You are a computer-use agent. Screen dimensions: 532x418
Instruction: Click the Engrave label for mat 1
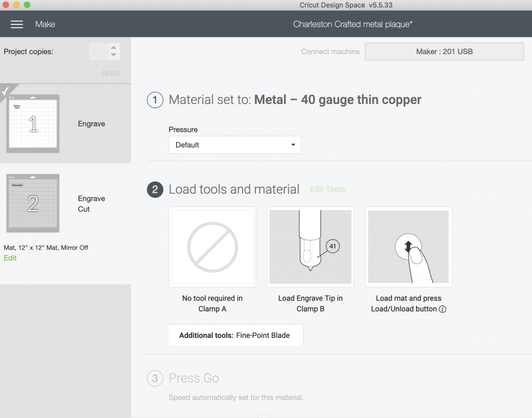point(91,124)
